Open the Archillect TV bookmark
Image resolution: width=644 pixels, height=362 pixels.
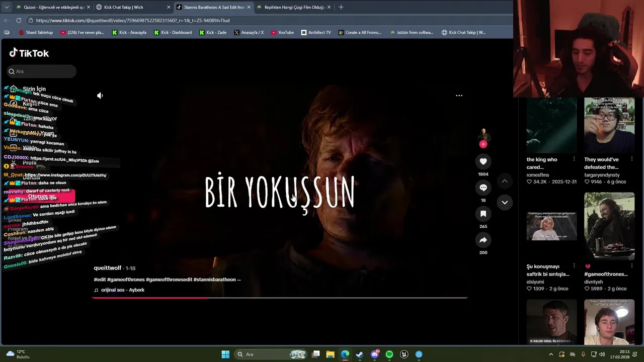316,32
